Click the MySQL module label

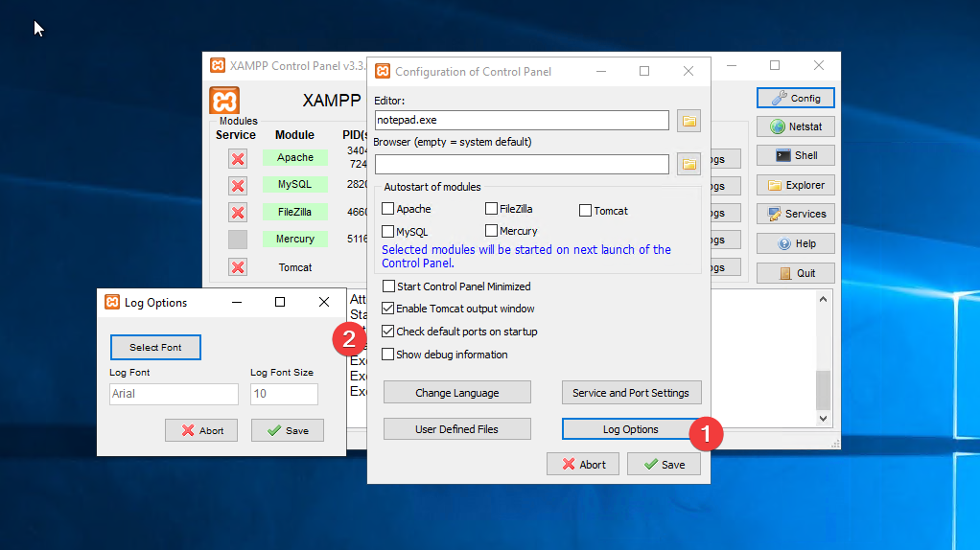295,184
